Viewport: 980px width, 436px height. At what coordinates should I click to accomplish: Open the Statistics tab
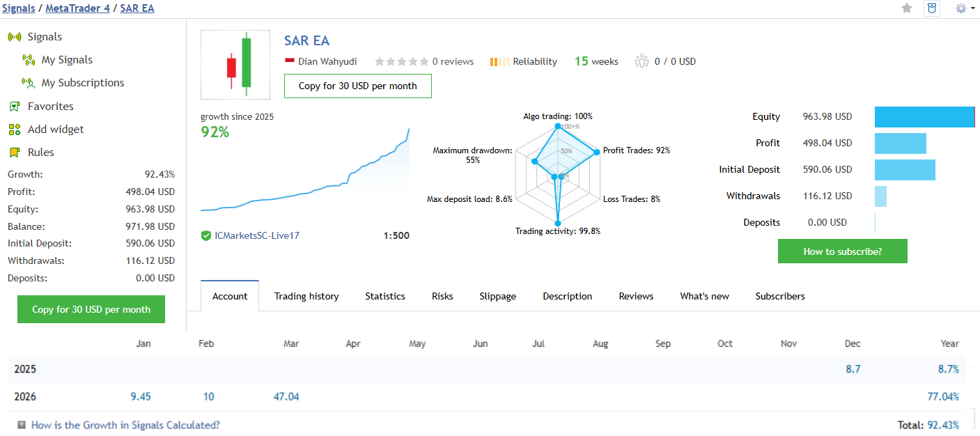pyautogui.click(x=385, y=296)
